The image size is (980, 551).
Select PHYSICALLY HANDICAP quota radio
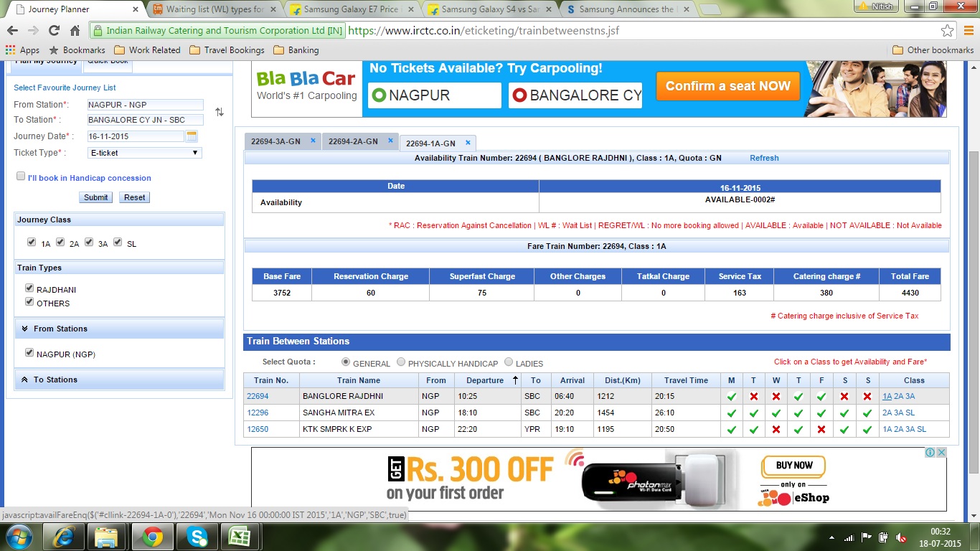click(x=401, y=362)
